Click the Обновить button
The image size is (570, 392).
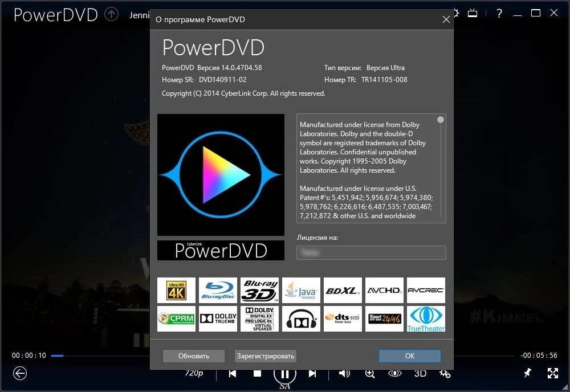click(193, 356)
